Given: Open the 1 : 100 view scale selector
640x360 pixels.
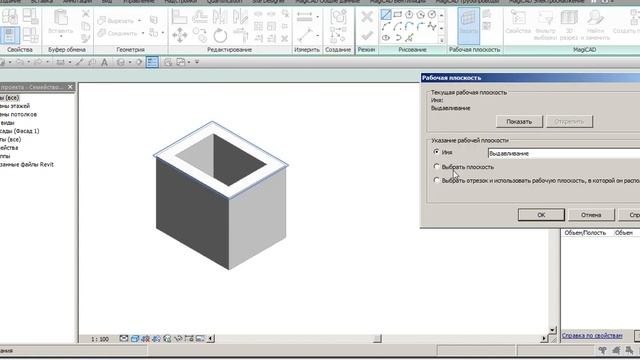Looking at the screenshot, I should coord(100,339).
